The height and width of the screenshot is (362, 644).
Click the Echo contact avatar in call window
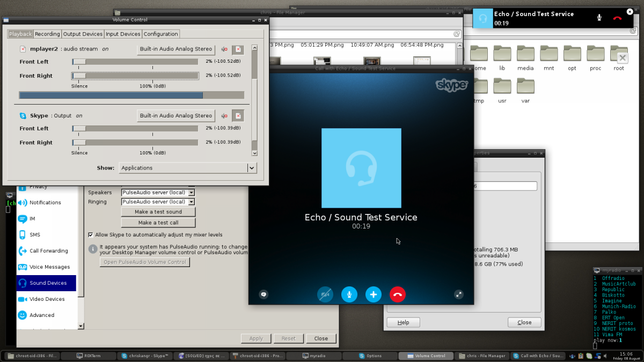coord(361,168)
